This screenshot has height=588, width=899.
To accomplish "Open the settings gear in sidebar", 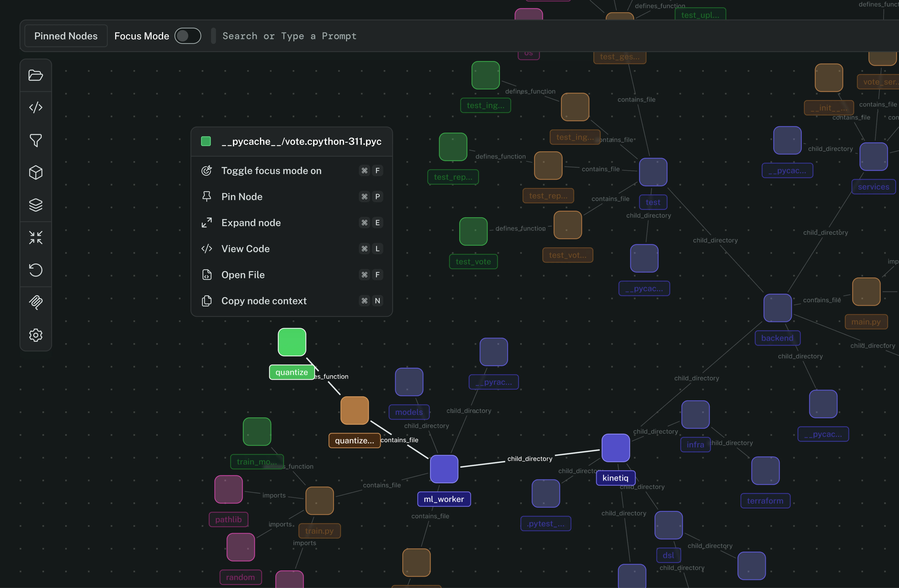I will point(36,335).
